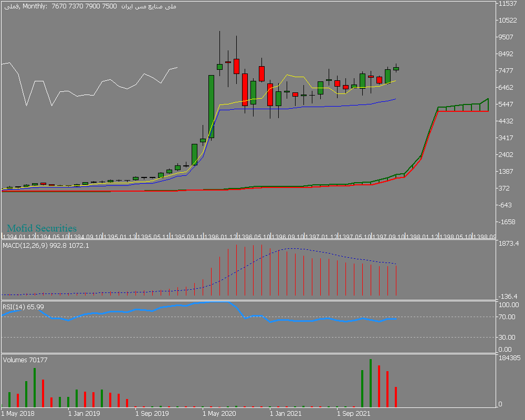This screenshot has height=420, width=525.
Task: Click the 1 Jan 2021 date marker
Action: pos(286,414)
